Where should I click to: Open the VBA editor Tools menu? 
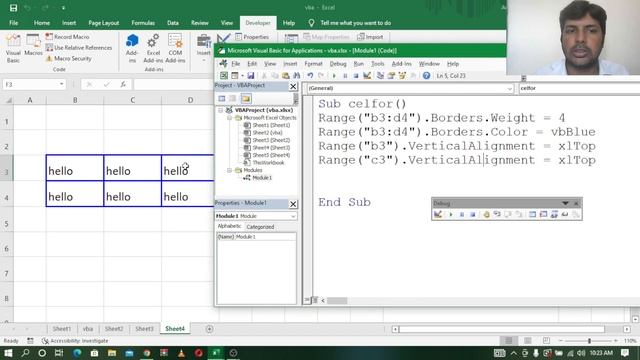(x=377, y=64)
